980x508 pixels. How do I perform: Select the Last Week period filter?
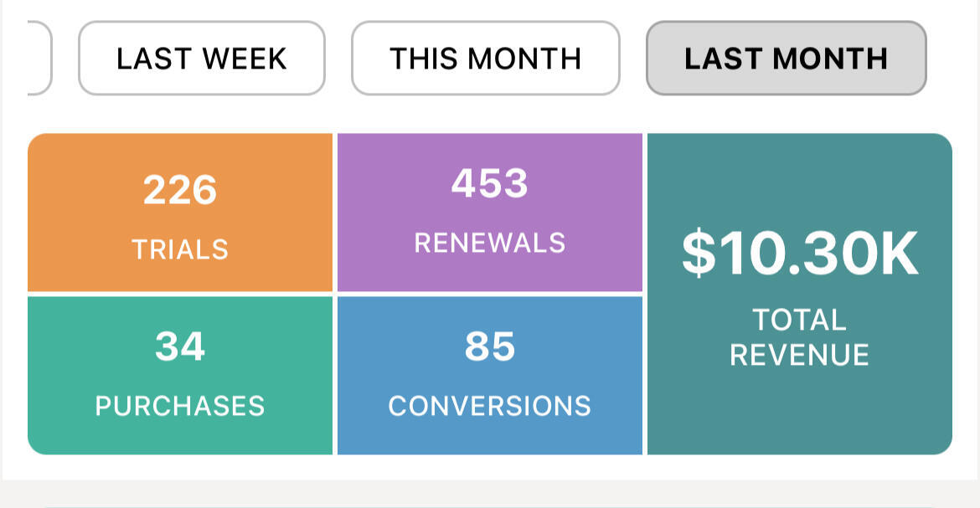pos(201,59)
